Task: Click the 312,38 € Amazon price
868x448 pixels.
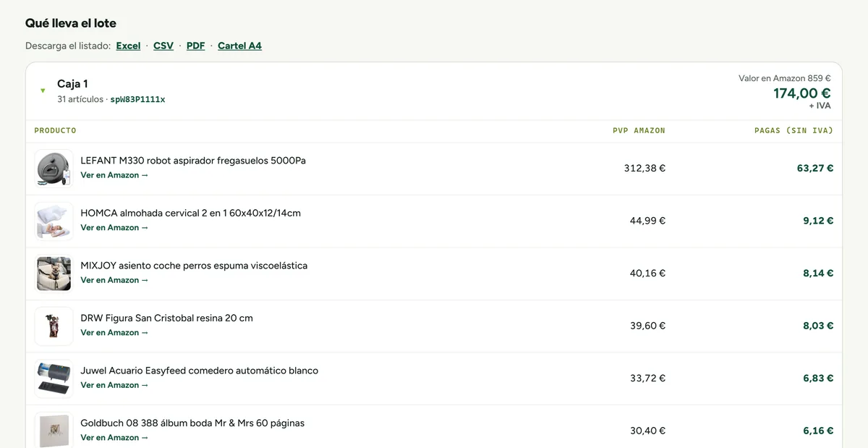Action: [644, 168]
